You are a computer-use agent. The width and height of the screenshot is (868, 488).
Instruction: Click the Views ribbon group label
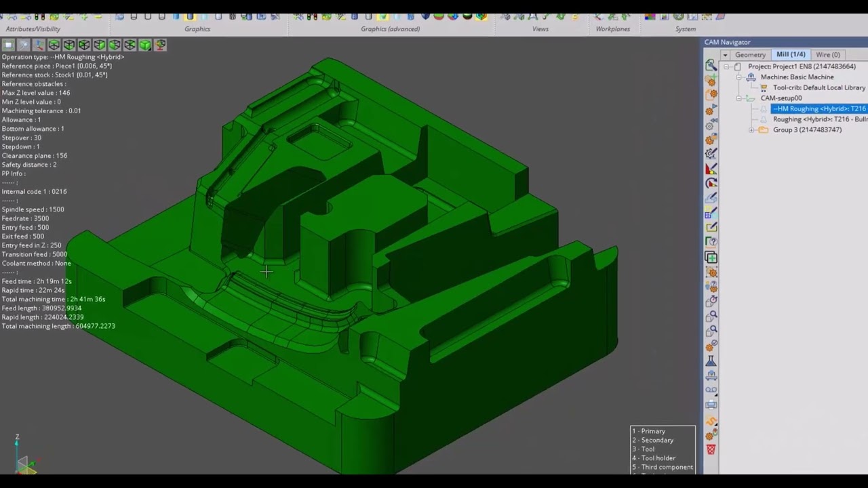pyautogui.click(x=540, y=29)
